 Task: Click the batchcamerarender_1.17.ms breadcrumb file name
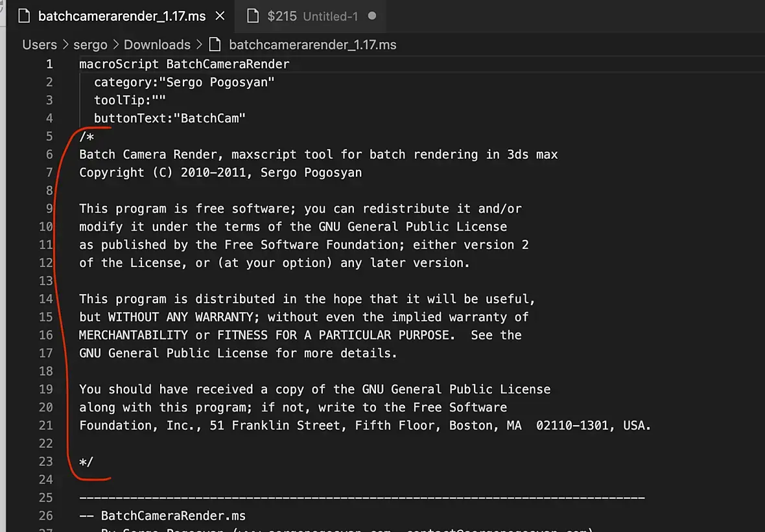(312, 45)
